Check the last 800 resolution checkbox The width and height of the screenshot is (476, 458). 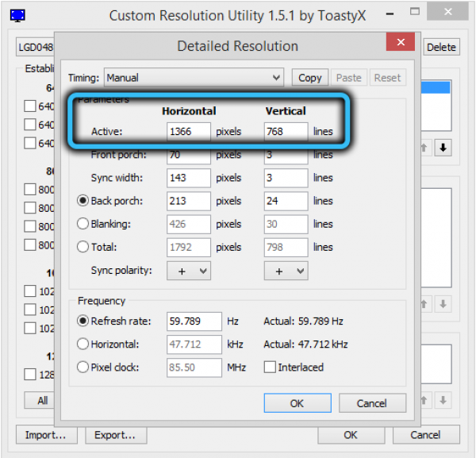click(x=30, y=244)
